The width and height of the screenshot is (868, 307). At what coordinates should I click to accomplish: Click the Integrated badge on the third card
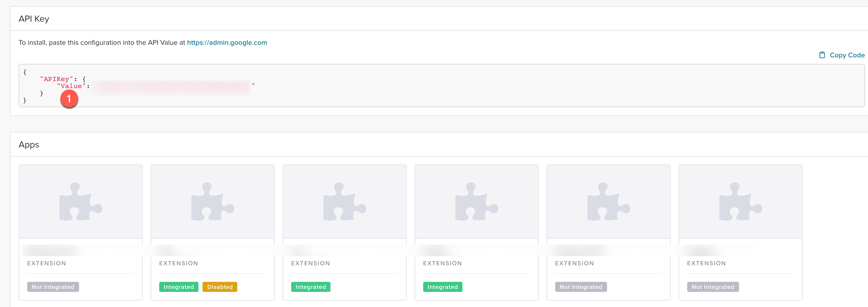tap(311, 287)
